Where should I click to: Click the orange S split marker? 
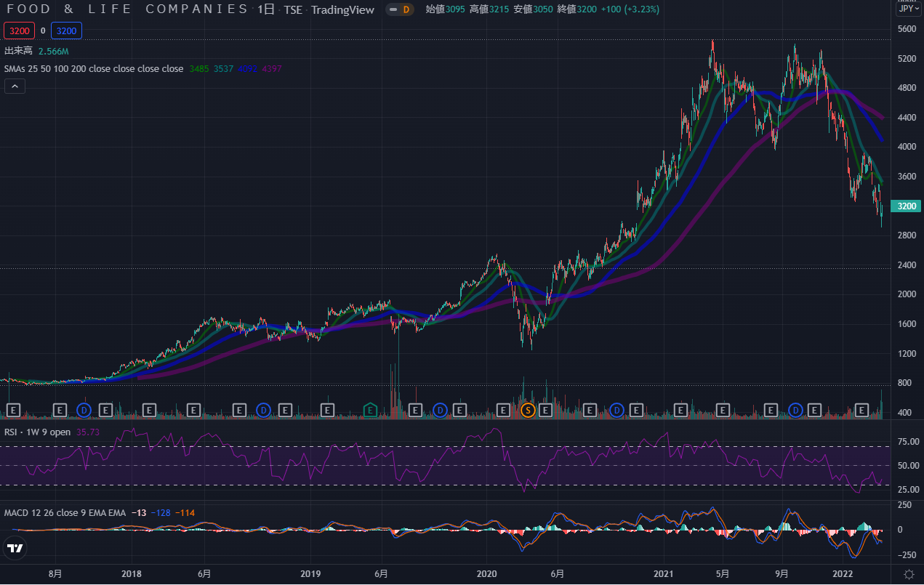tap(529, 410)
